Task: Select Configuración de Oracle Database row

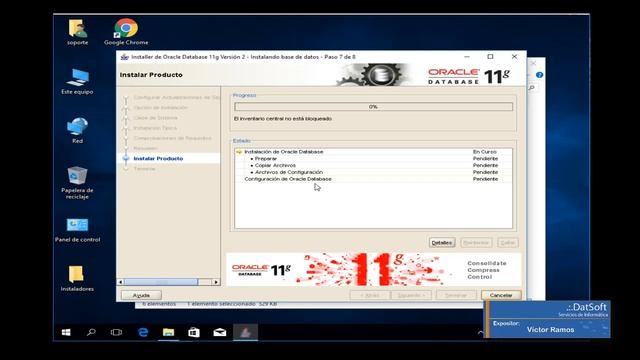Action: tap(373, 179)
